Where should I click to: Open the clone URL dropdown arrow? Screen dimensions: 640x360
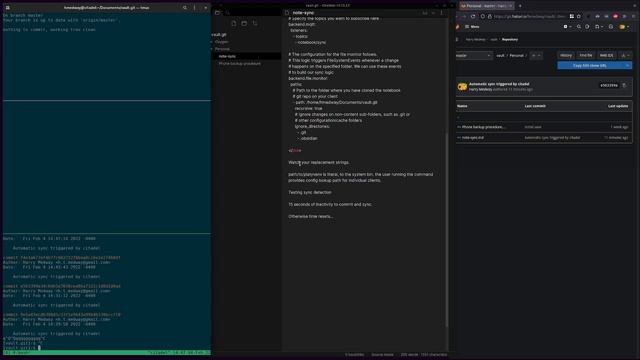tap(628, 65)
